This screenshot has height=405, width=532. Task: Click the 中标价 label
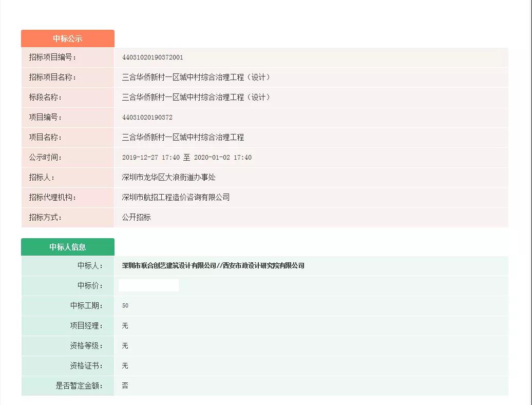point(90,285)
